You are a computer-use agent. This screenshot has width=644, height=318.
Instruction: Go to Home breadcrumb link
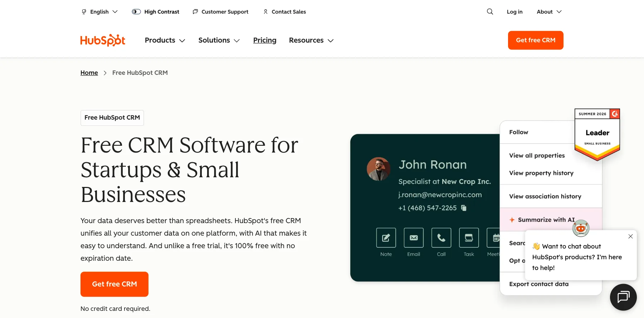click(x=89, y=73)
